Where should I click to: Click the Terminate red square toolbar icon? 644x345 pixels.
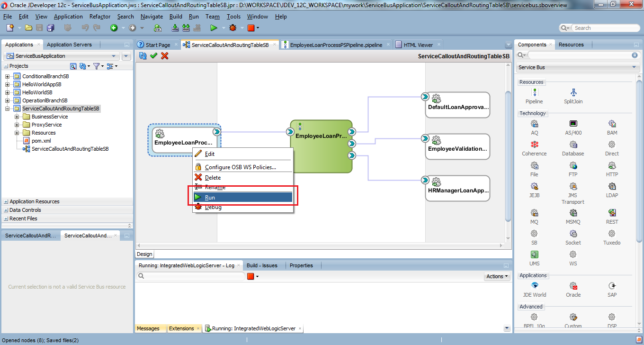pyautogui.click(x=251, y=27)
